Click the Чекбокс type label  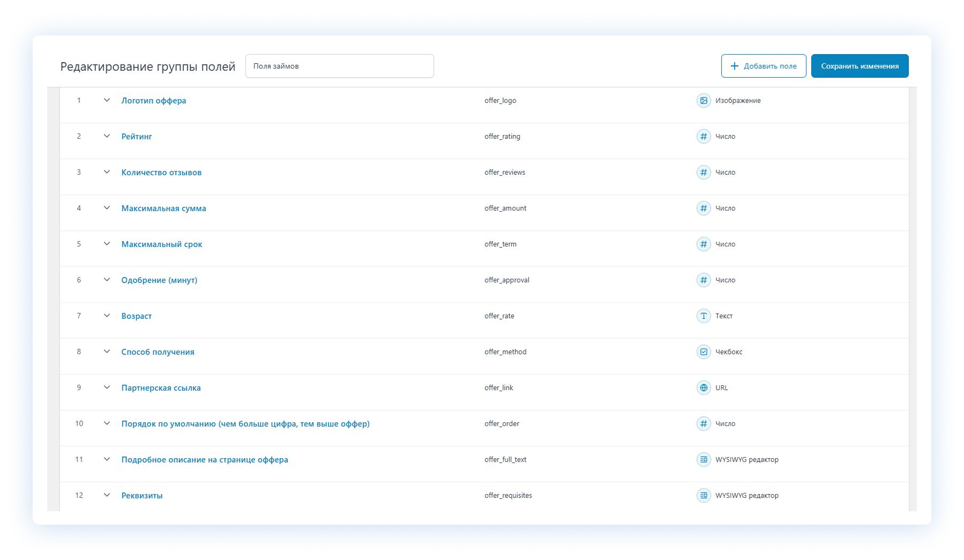(729, 352)
